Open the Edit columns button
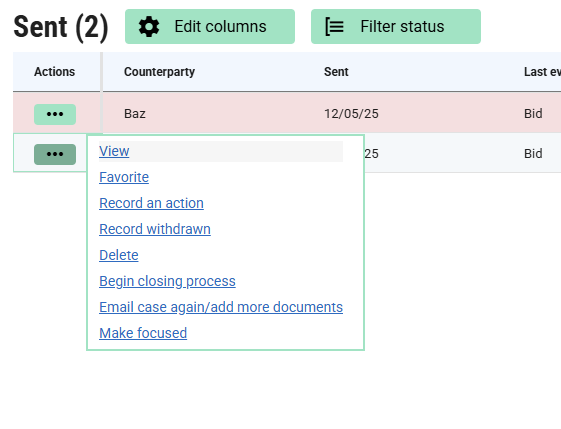This screenshot has height=429, width=561. click(x=210, y=27)
